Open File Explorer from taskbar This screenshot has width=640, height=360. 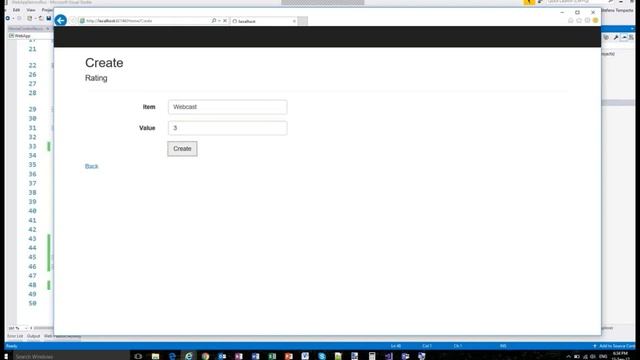tap(155, 356)
